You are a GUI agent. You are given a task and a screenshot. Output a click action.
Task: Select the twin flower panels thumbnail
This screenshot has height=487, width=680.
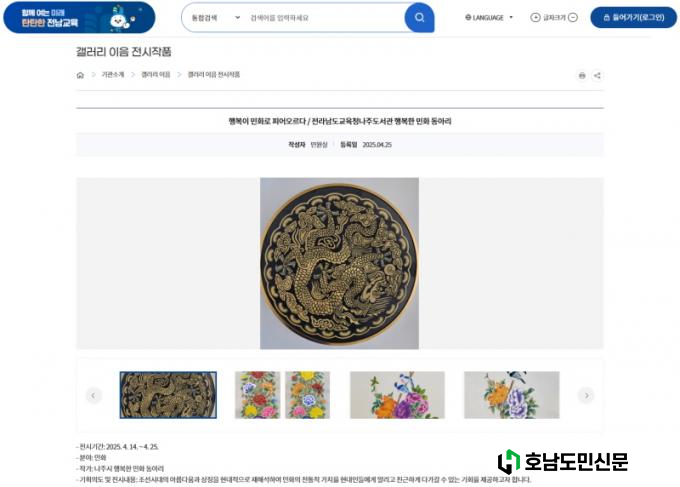tap(282, 395)
